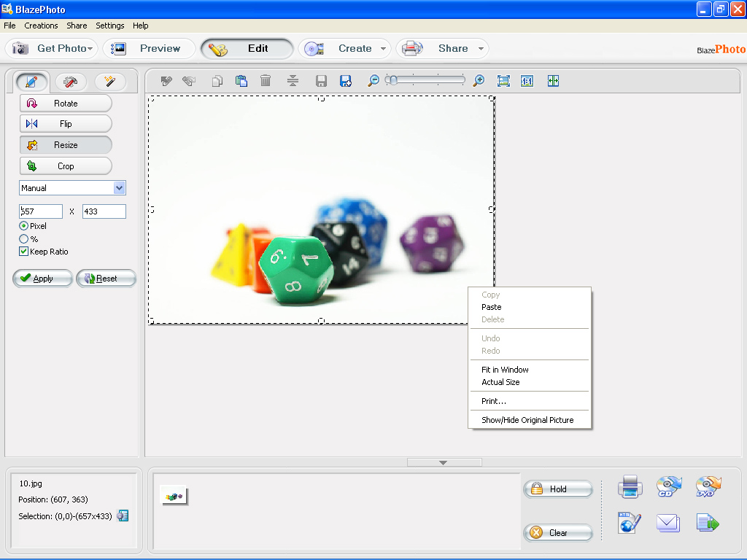
Task: Click the Save As disk icon
Action: point(346,81)
